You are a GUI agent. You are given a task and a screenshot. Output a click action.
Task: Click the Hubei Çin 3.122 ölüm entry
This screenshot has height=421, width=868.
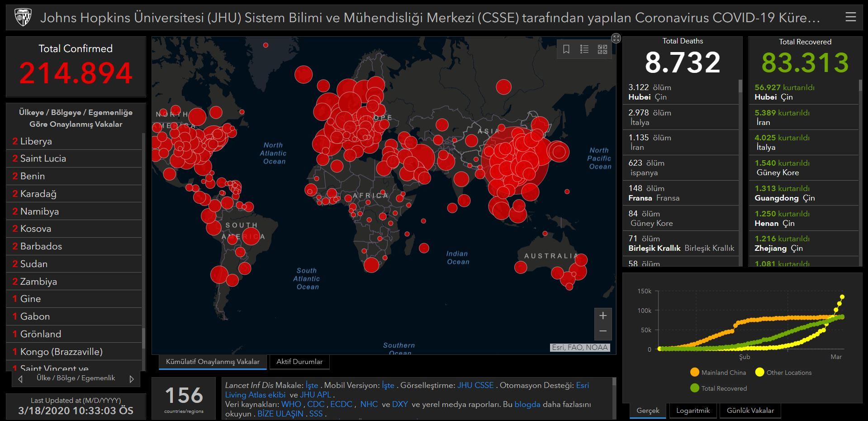point(681,92)
